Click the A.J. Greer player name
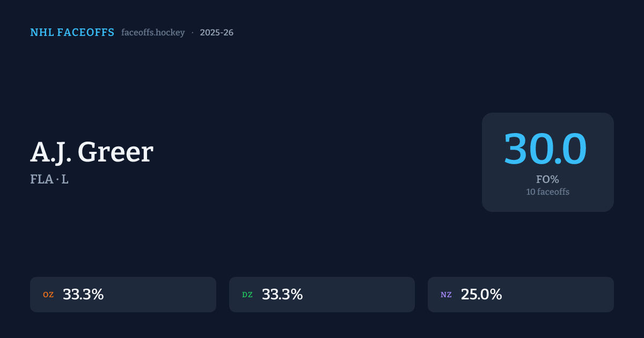Image resolution: width=644 pixels, height=338 pixels. tap(92, 152)
